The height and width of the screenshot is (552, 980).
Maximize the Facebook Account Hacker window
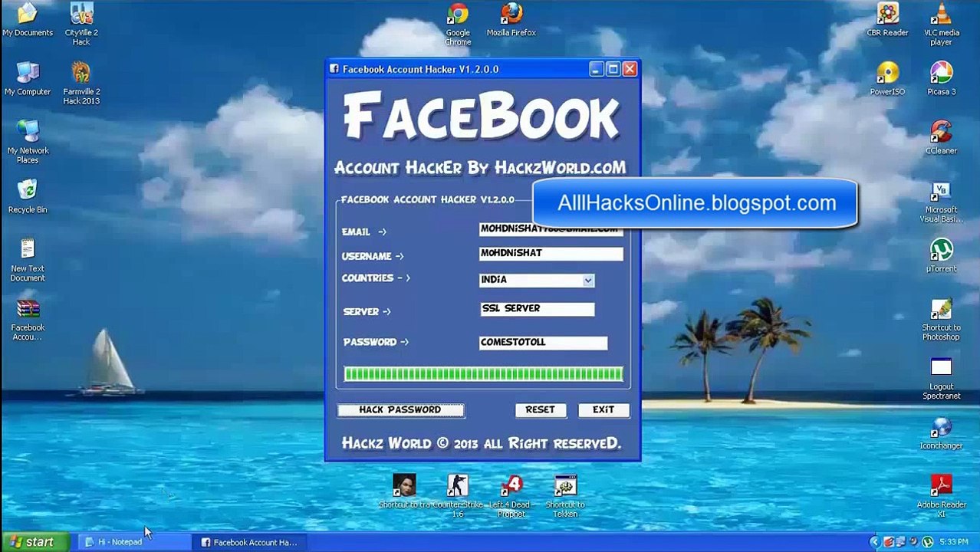point(613,69)
